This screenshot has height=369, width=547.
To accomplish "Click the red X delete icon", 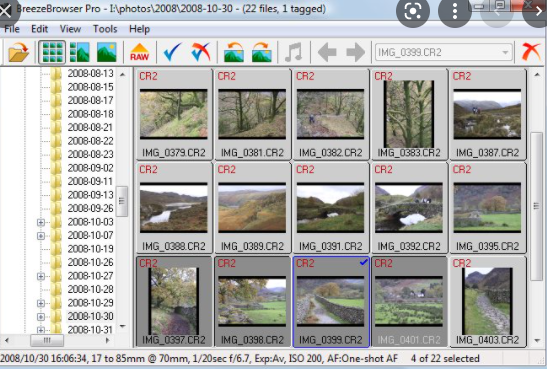I will (531, 52).
